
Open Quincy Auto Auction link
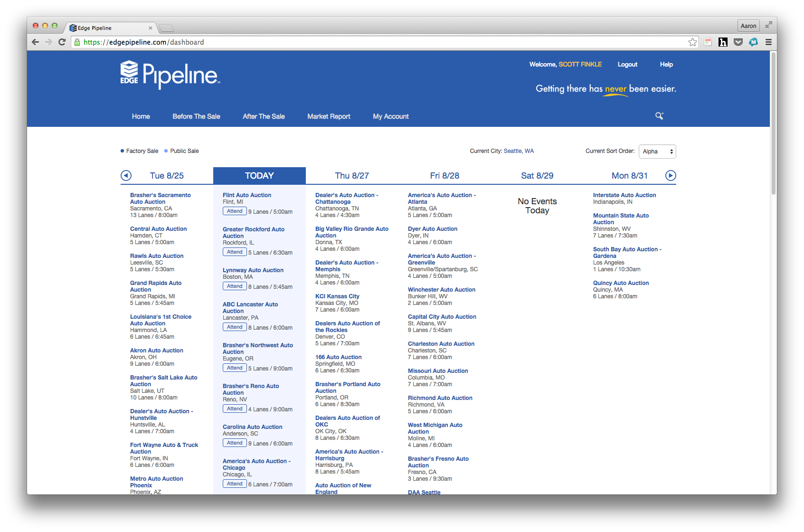(x=621, y=283)
